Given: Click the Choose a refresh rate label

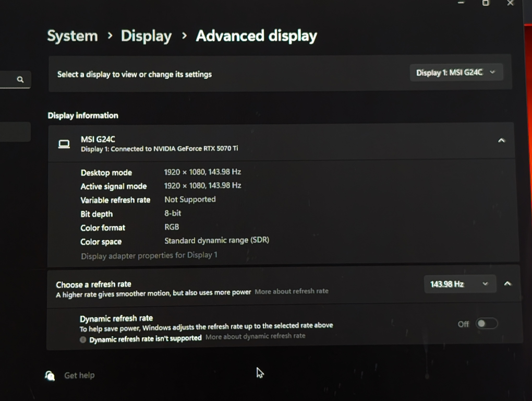Looking at the screenshot, I should (x=93, y=284).
